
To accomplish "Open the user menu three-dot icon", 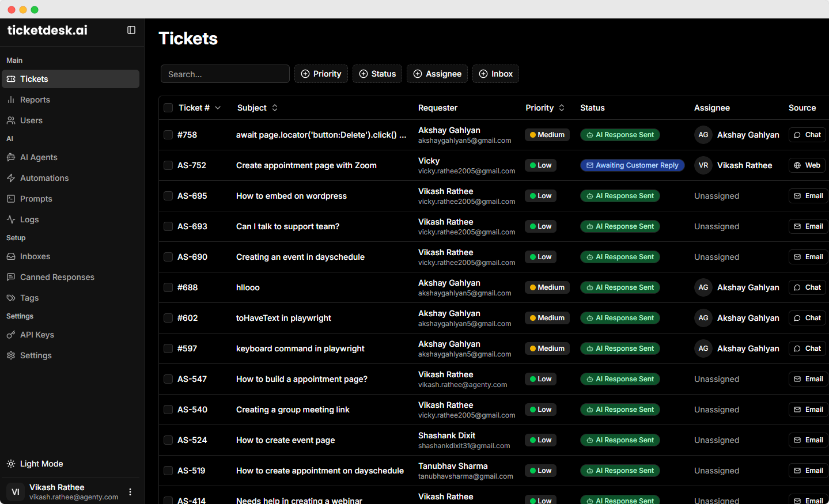I will click(130, 492).
